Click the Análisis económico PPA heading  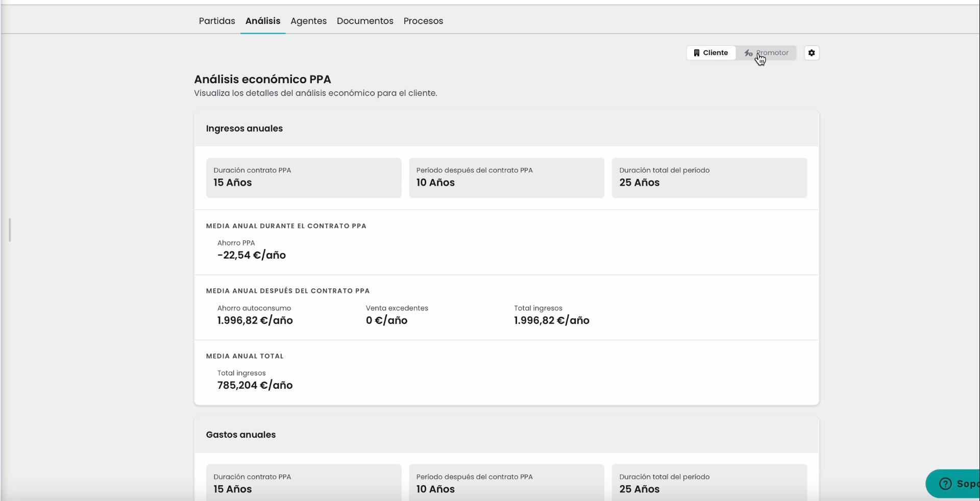point(262,80)
